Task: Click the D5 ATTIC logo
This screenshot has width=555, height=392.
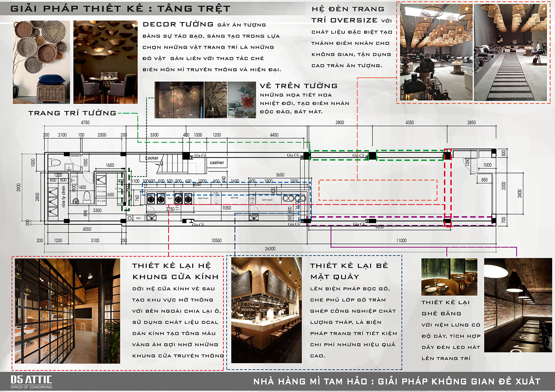Action: [x=31, y=382]
